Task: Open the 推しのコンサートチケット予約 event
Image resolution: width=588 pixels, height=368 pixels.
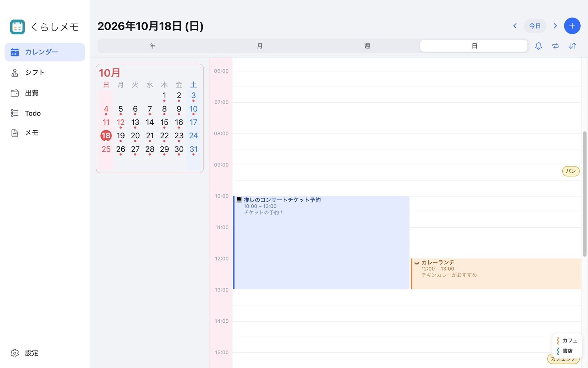Action: 321,243
